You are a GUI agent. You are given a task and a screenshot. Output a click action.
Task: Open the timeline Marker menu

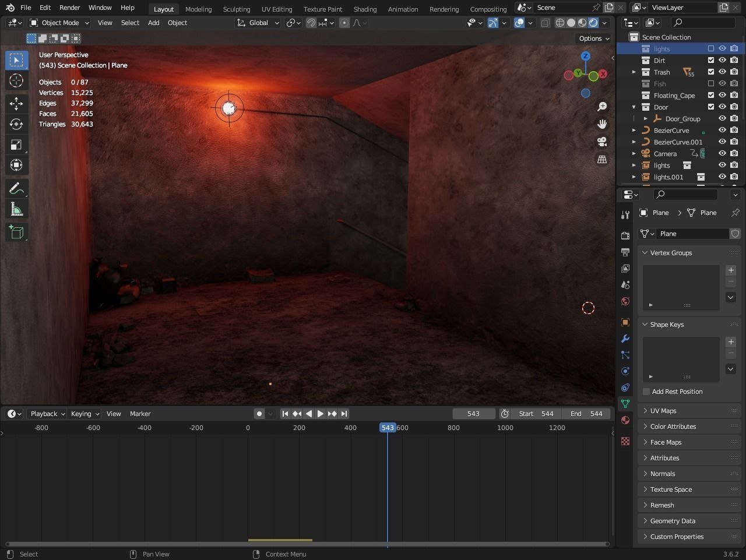tap(140, 414)
